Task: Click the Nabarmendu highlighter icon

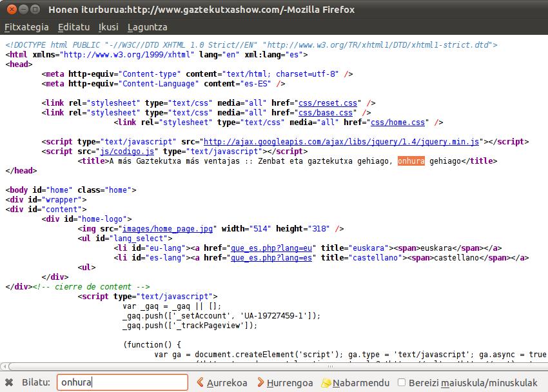Action: pyautogui.click(x=326, y=382)
